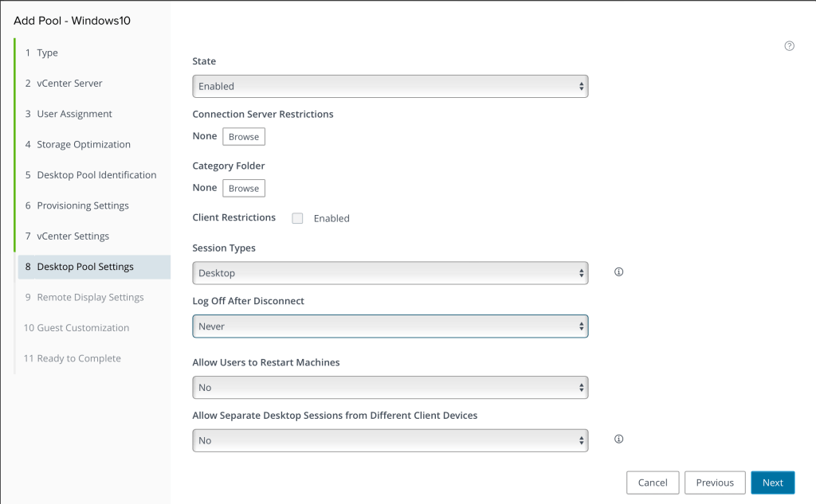Open the Session Types dropdown
The image size is (816, 504).
click(x=390, y=273)
